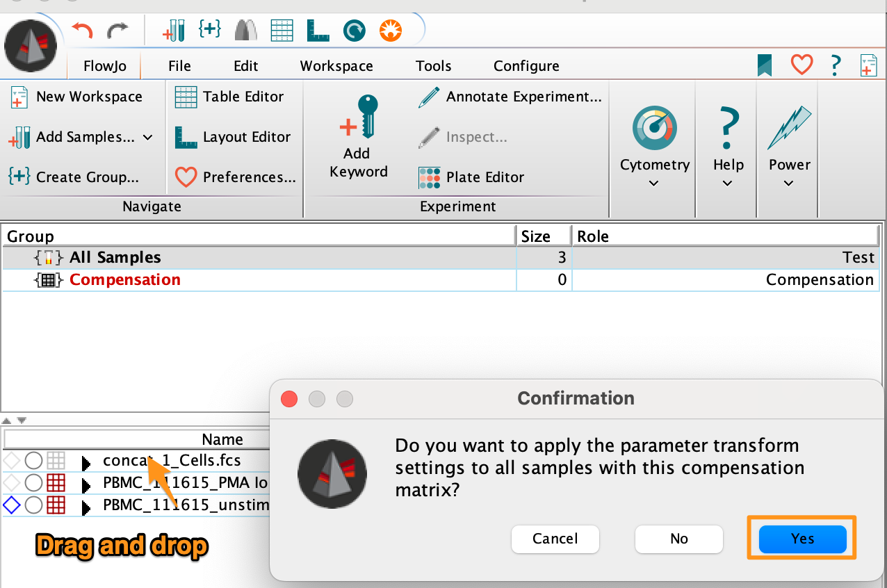This screenshot has width=887, height=588.
Task: Select the Compensation group row
Action: (x=125, y=279)
